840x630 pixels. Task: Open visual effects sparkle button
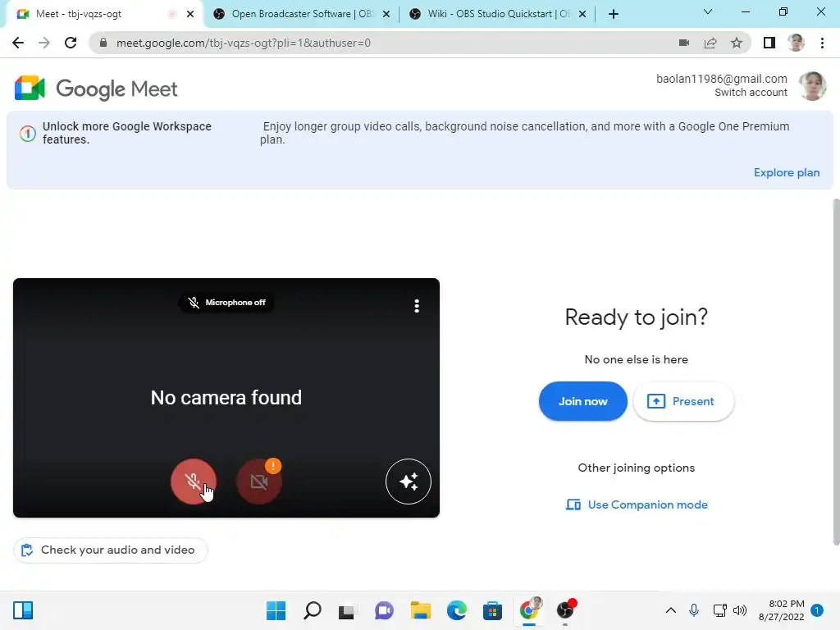409,481
